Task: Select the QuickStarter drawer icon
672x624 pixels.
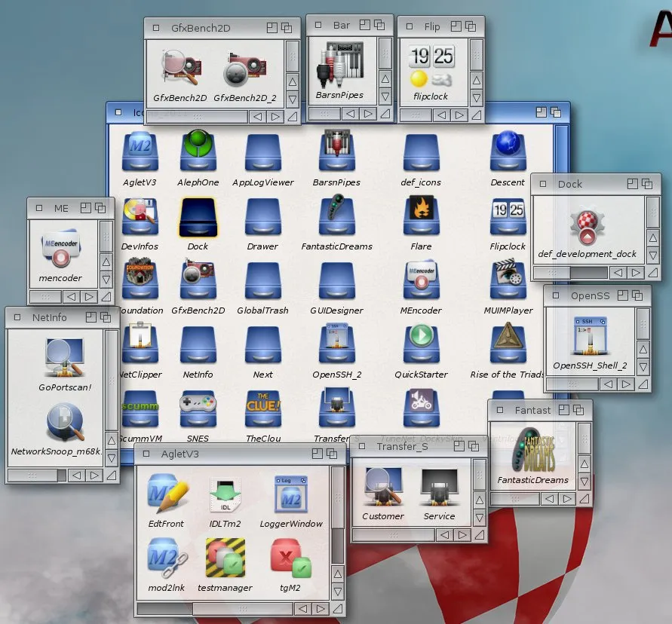Action: pyautogui.click(x=421, y=344)
